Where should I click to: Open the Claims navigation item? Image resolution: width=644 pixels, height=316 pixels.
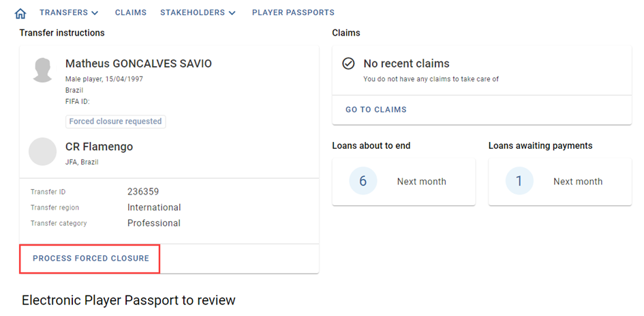tap(131, 13)
